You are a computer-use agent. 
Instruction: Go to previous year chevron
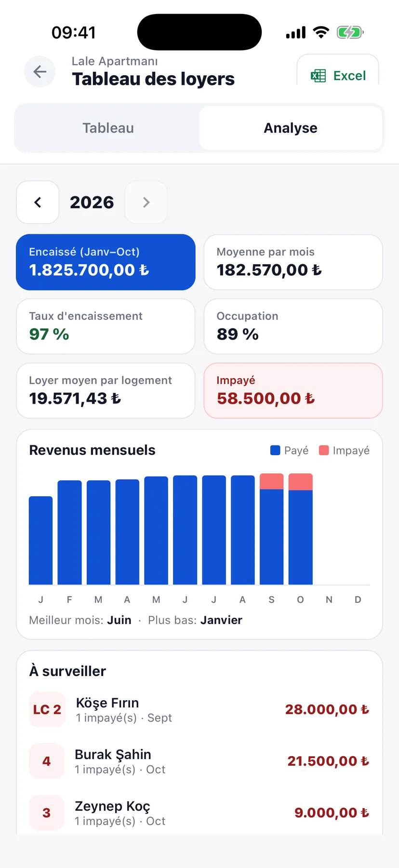[38, 202]
